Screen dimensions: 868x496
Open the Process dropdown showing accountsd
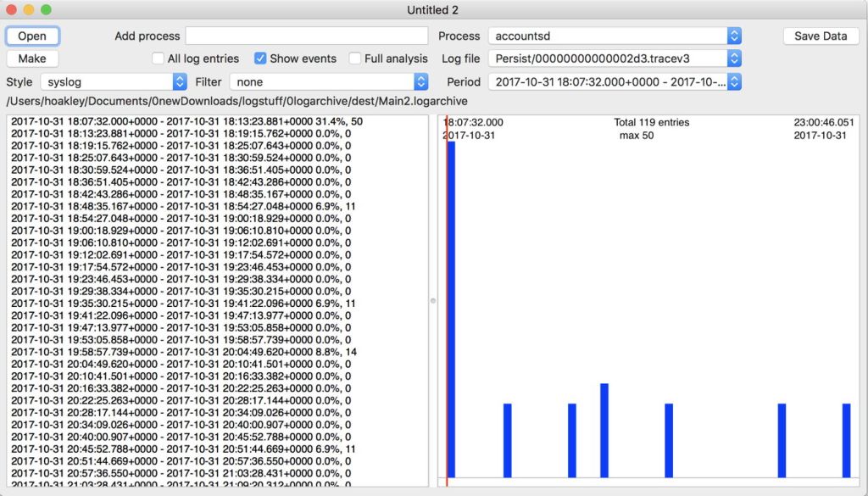(x=615, y=36)
